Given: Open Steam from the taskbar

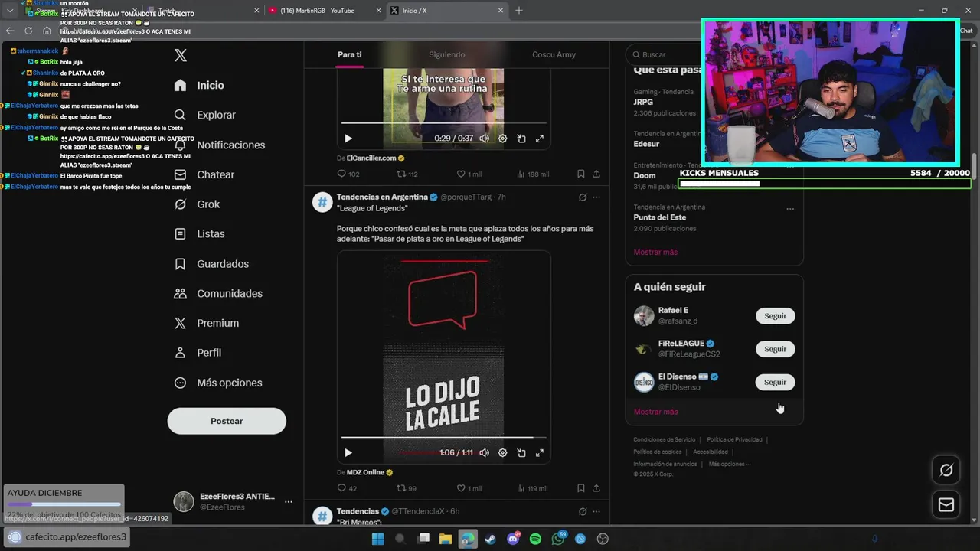Looking at the screenshot, I should [490, 539].
